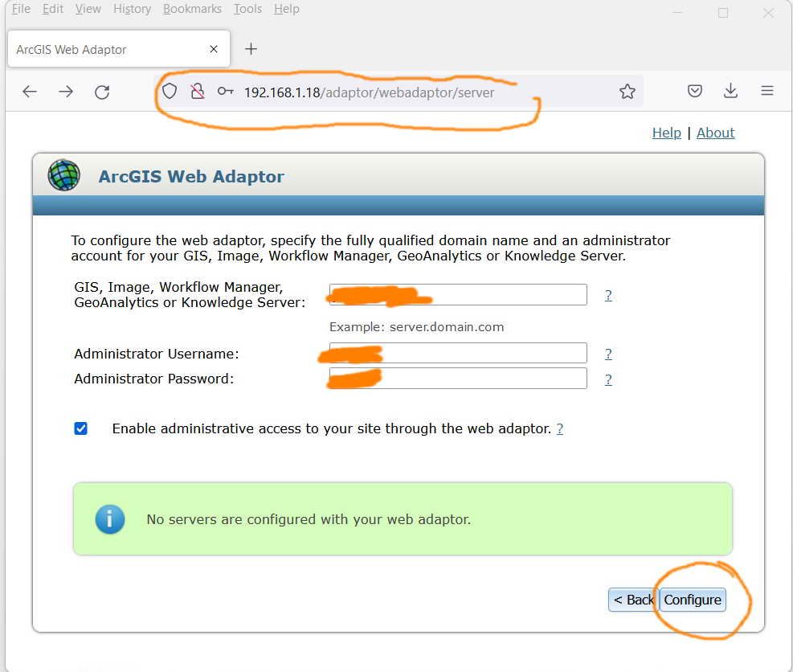Click the insecure connection padlock icon
Image resolution: width=793 pixels, height=672 pixels.
point(197,91)
